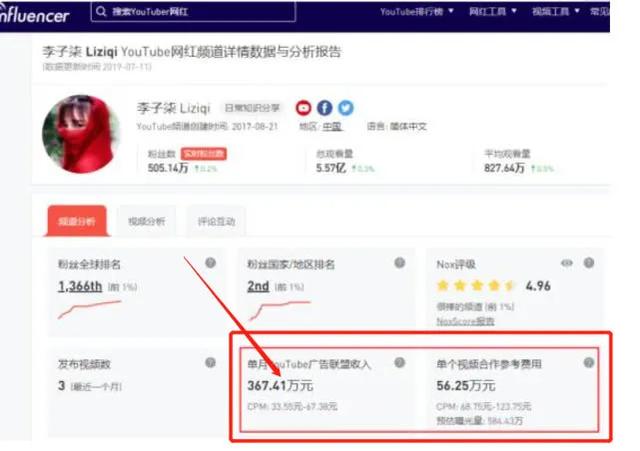
Task: Open the Facebook profile icon
Action: tap(324, 108)
